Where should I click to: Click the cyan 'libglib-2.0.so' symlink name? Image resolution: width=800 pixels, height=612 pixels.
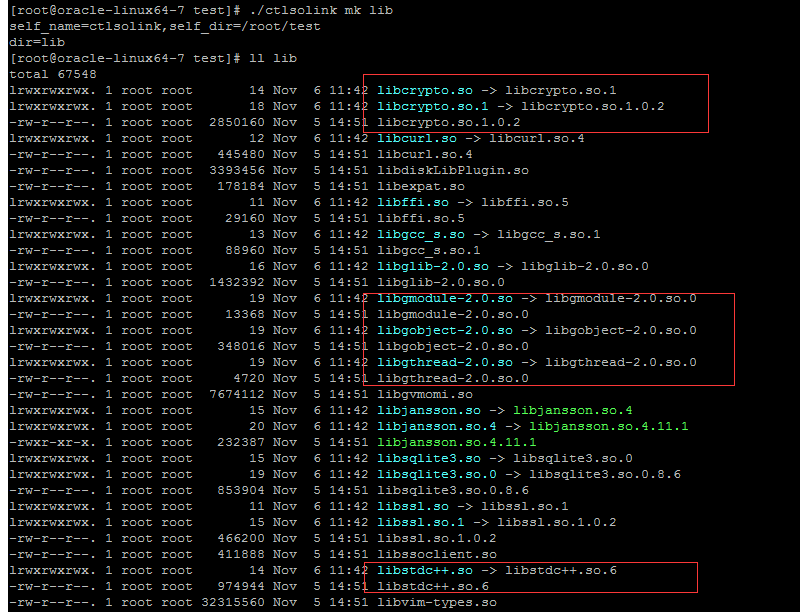433,266
